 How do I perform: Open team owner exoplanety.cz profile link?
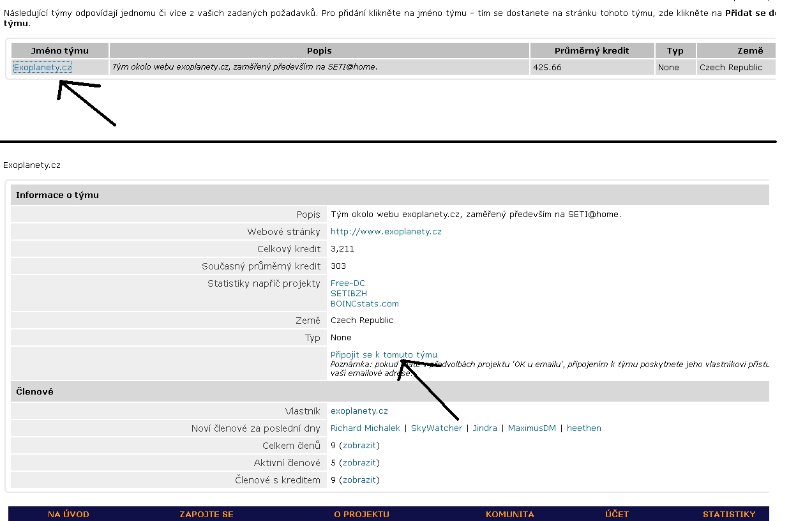click(x=359, y=411)
